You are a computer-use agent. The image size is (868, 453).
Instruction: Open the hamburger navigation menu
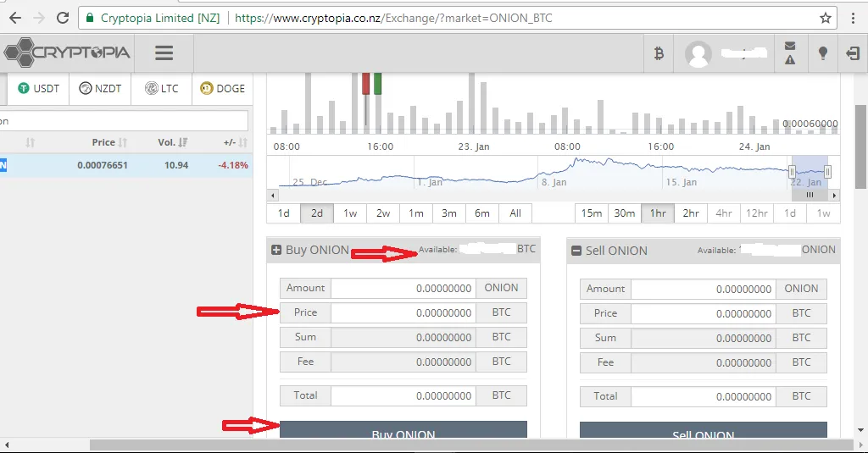coord(164,53)
